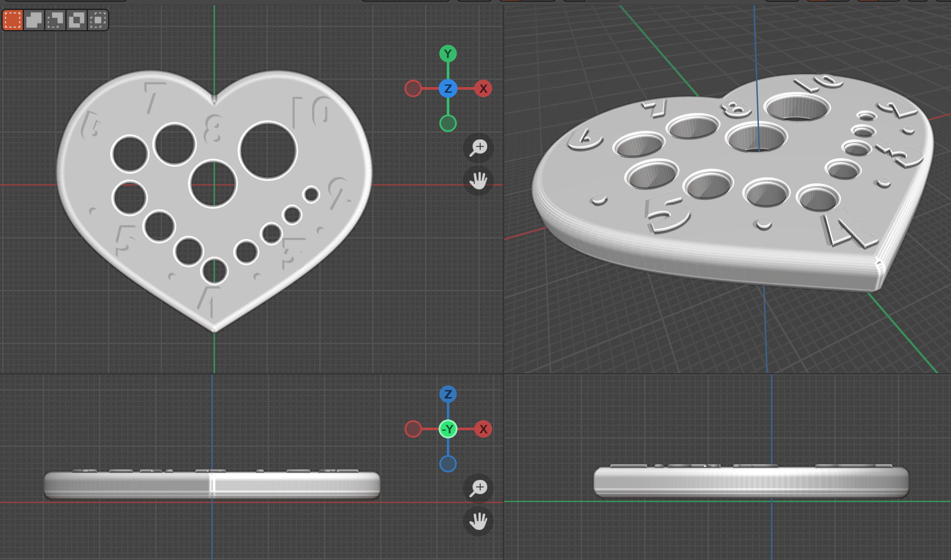This screenshot has height=560, width=951.
Task: Click red X axis in front view gizmo
Action: (x=483, y=429)
